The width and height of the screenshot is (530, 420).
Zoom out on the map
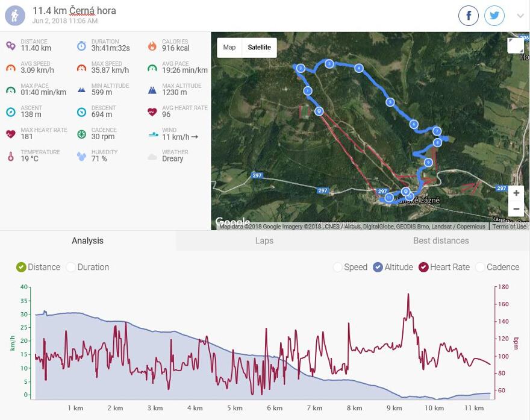point(516,208)
